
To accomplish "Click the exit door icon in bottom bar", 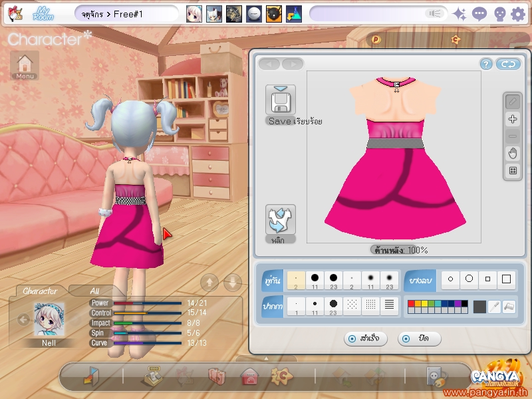I will tap(91, 376).
